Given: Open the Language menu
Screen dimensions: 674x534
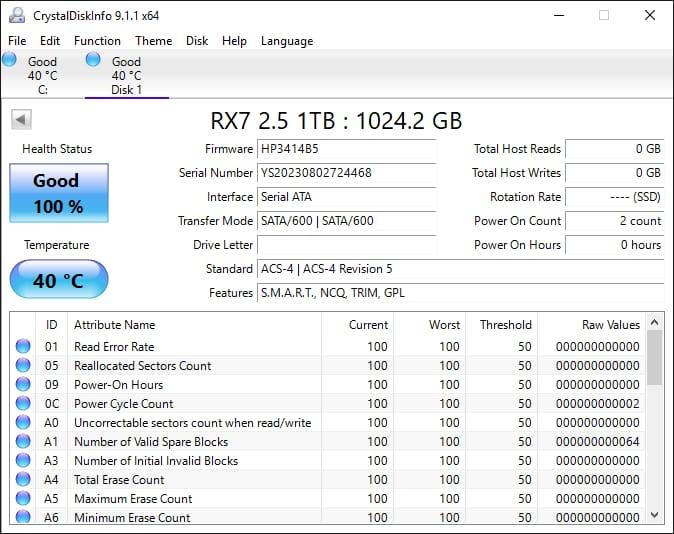Looking at the screenshot, I should point(287,41).
